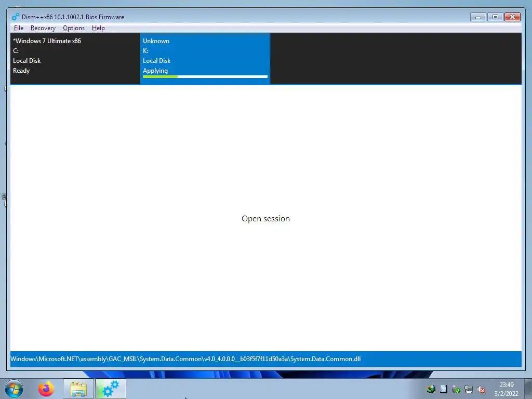Click the Show desktop button
The width and height of the screenshot is (532, 399).
pos(528,389)
